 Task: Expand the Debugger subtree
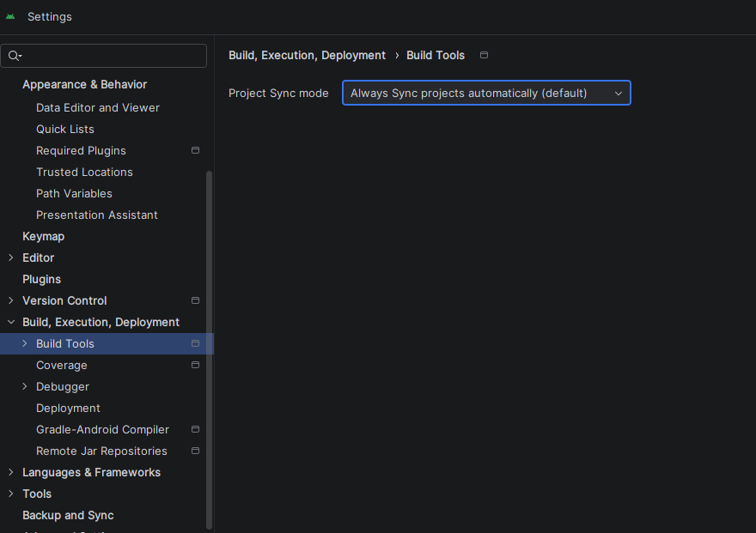[x=25, y=386]
